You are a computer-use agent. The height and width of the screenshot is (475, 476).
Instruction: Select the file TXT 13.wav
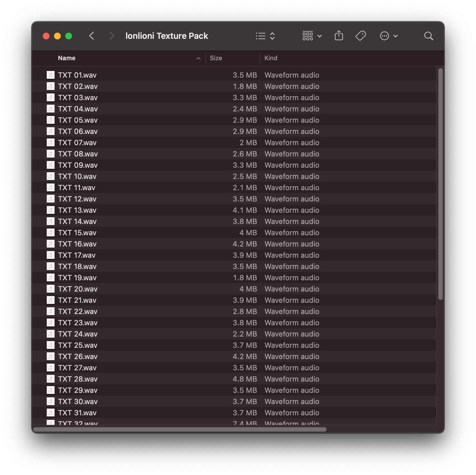pyautogui.click(x=77, y=210)
